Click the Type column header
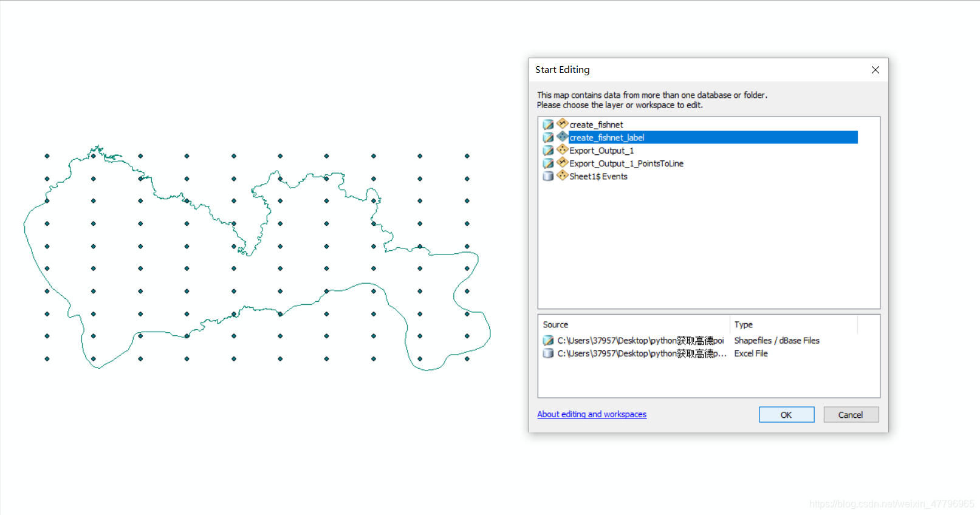The width and height of the screenshot is (980, 515). tap(793, 324)
